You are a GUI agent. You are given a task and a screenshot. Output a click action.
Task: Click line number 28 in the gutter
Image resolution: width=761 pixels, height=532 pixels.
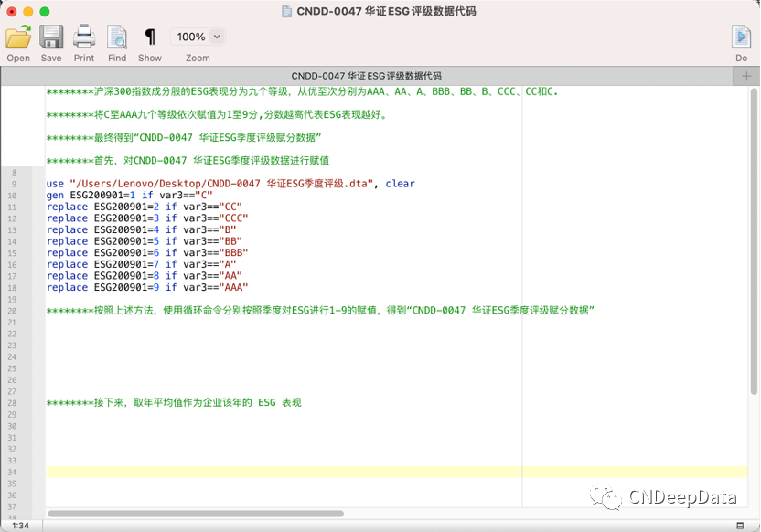tap(12, 403)
